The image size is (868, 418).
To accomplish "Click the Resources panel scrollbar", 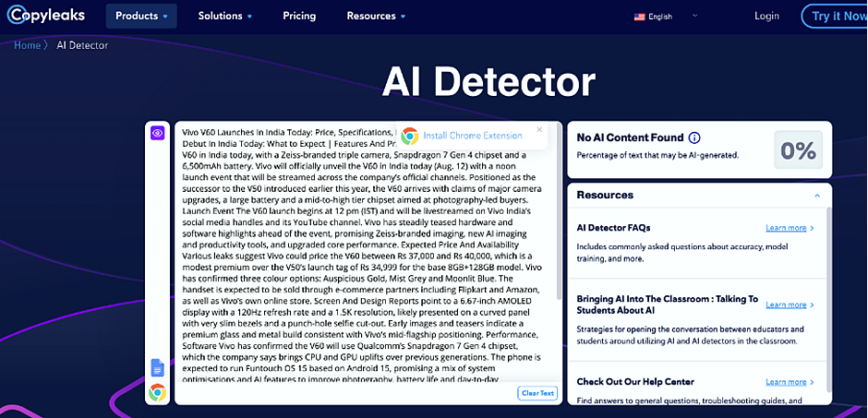I will [828, 299].
